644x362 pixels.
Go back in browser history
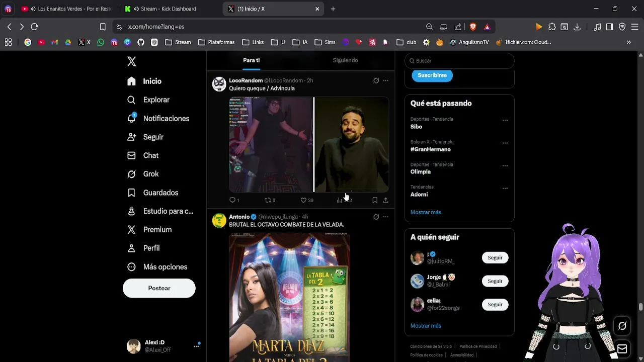coord(9,27)
